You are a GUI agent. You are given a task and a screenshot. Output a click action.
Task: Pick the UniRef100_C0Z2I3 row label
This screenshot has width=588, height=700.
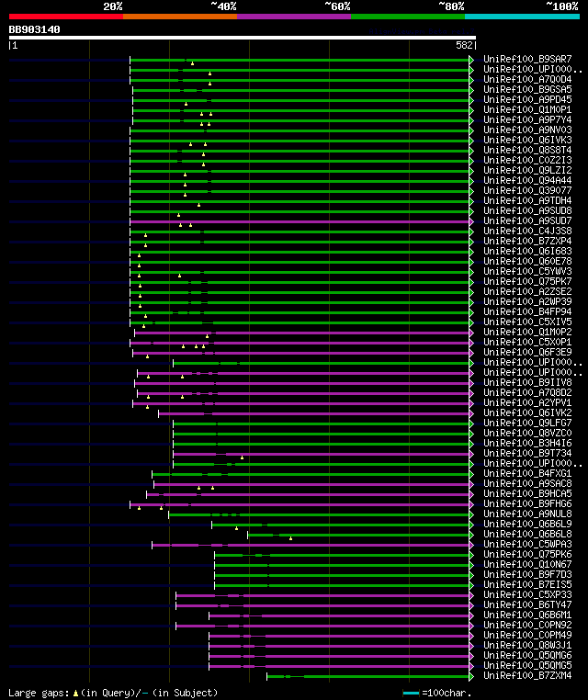coord(527,160)
